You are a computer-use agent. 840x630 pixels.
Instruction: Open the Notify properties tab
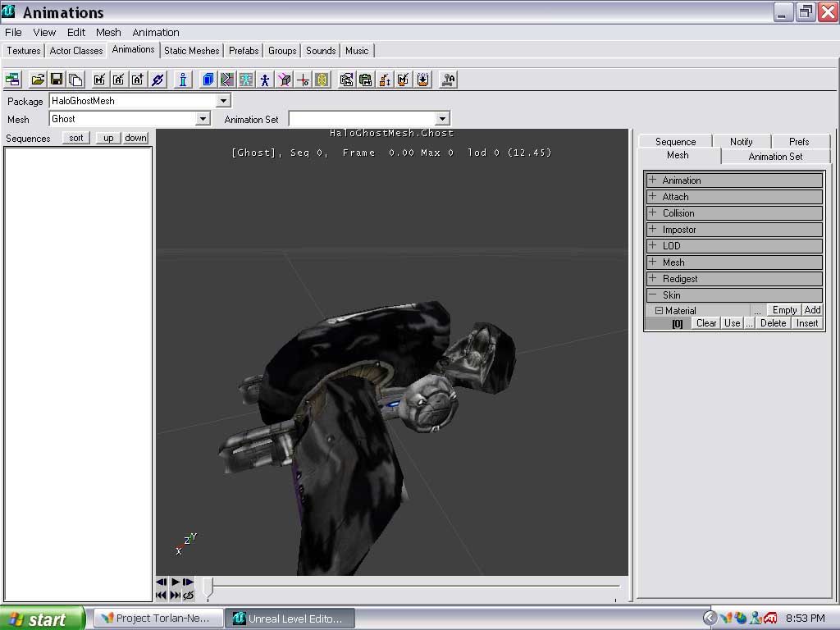[x=742, y=141]
